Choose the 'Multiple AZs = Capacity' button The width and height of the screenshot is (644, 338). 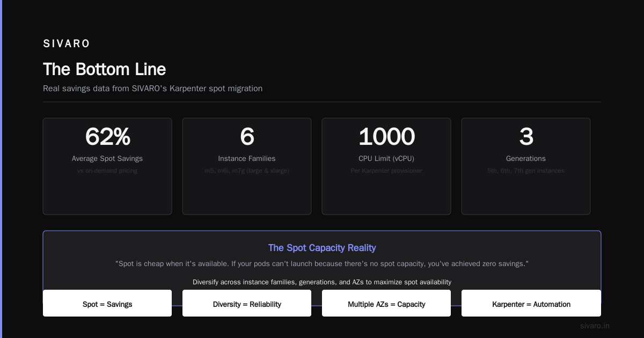click(x=386, y=304)
